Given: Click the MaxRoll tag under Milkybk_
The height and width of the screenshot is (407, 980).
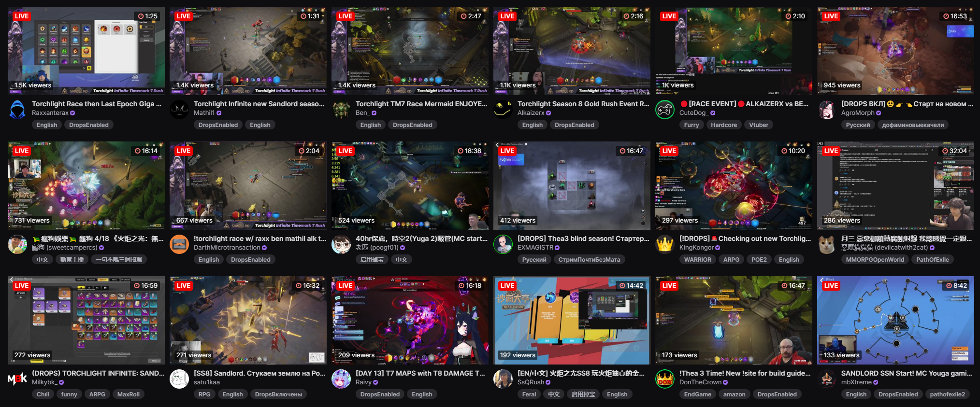Looking at the screenshot, I should [x=128, y=394].
